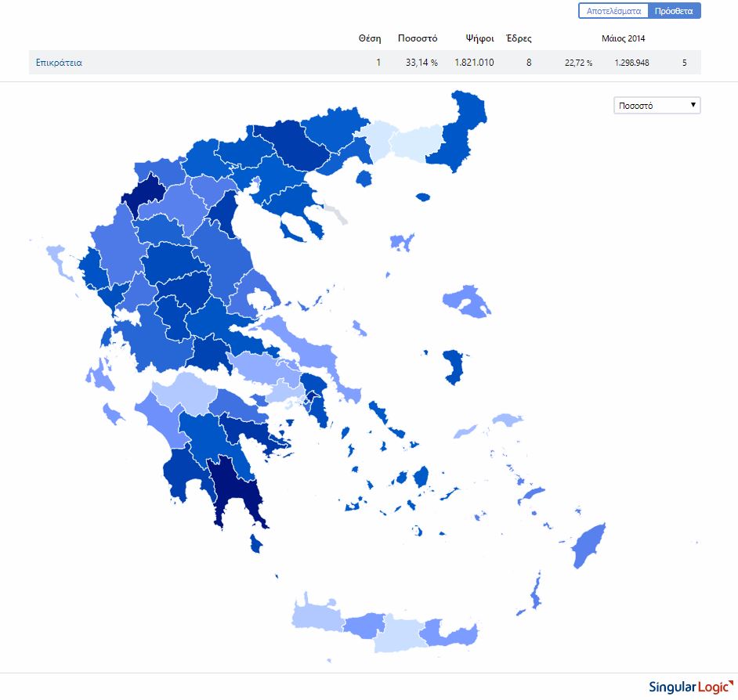The width and height of the screenshot is (738, 700).
Task: Select the Evros region in the far northeast
Action: pos(462,133)
